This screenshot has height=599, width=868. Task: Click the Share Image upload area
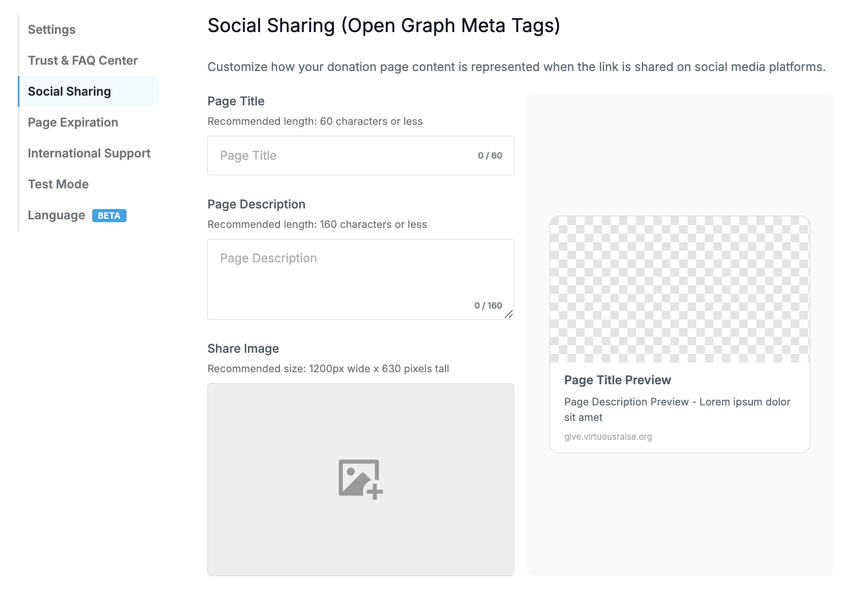pos(361,480)
